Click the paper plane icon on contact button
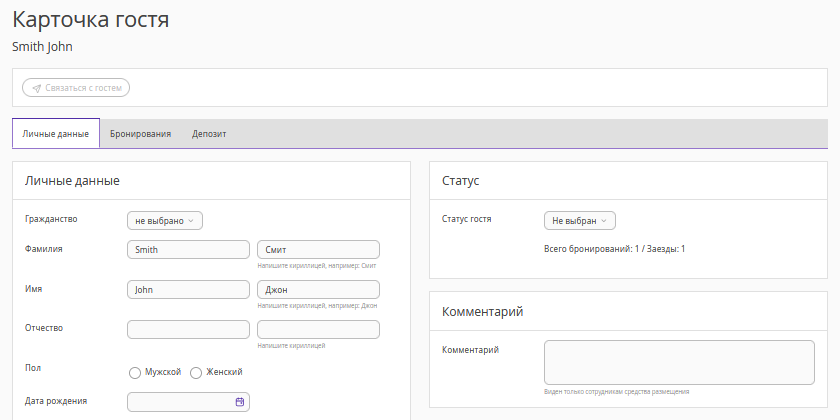The width and height of the screenshot is (840, 420). pyautogui.click(x=37, y=88)
